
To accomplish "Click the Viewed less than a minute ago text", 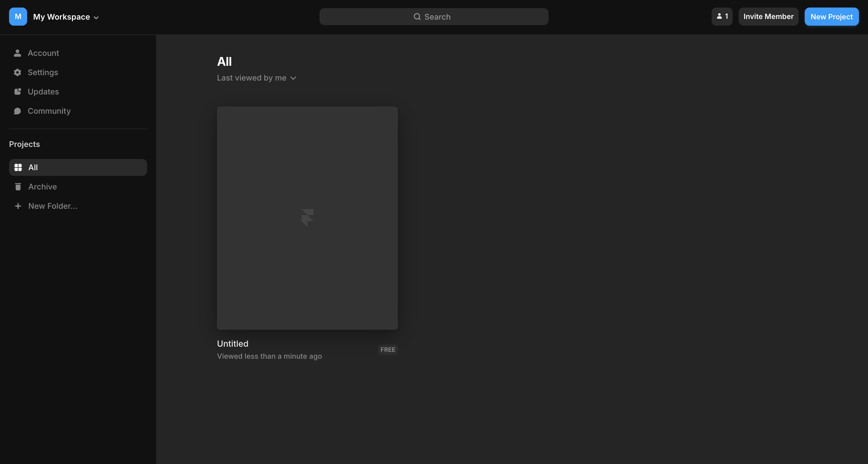I will pos(269,356).
